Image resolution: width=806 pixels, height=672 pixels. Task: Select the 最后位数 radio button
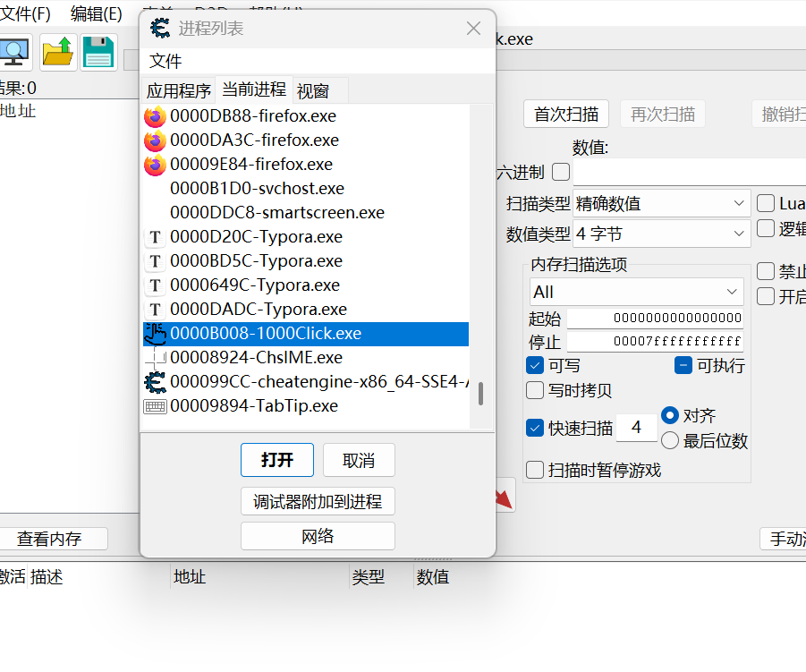[x=670, y=440]
